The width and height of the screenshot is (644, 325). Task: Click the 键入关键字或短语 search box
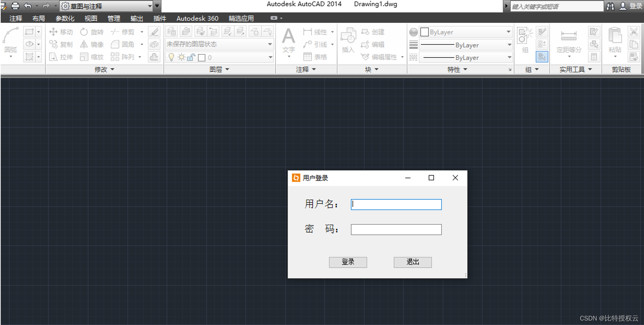pyautogui.click(x=557, y=6)
